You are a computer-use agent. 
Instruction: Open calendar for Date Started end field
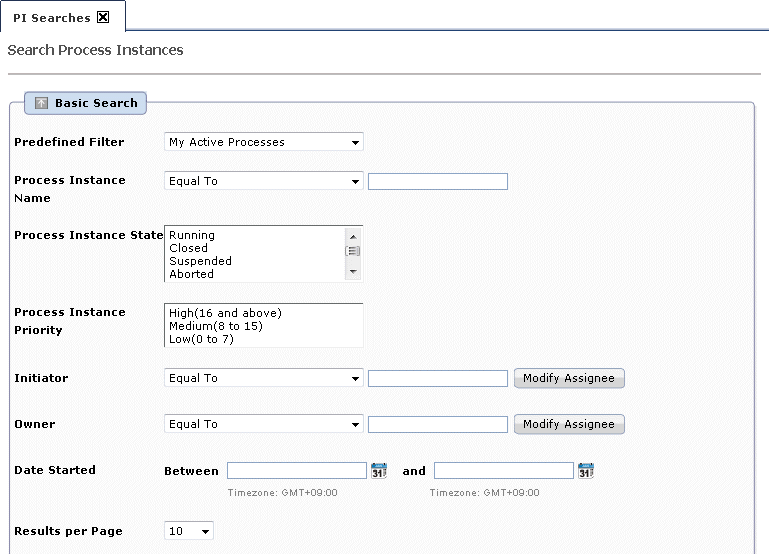(x=585, y=471)
